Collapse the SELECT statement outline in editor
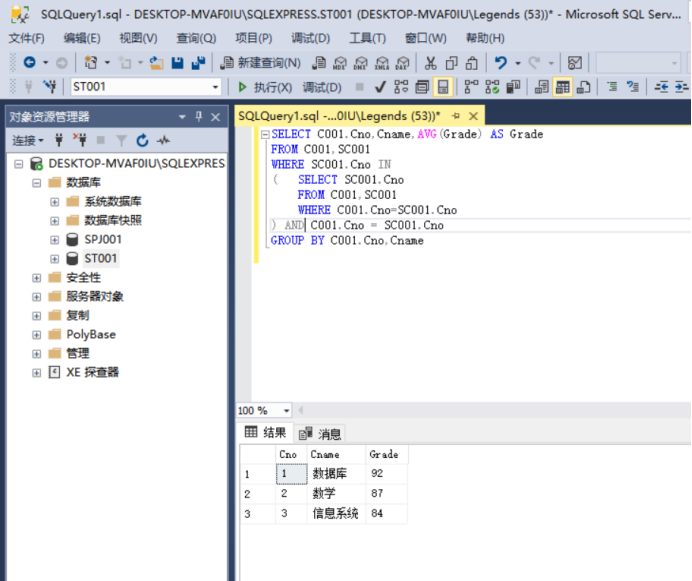The height and width of the screenshot is (581, 692). [265, 134]
